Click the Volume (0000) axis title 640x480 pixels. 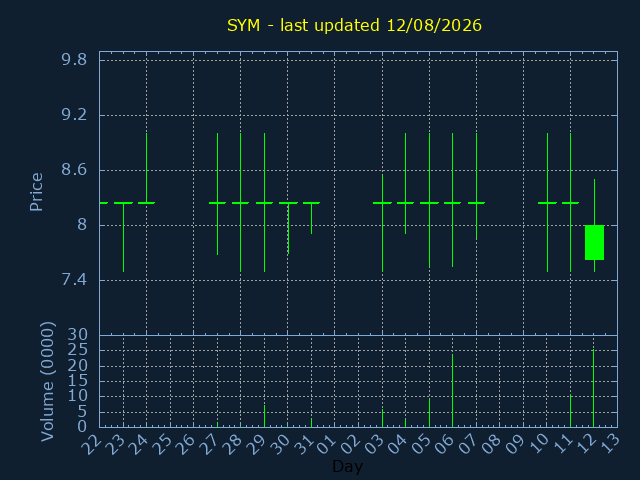pos(47,382)
